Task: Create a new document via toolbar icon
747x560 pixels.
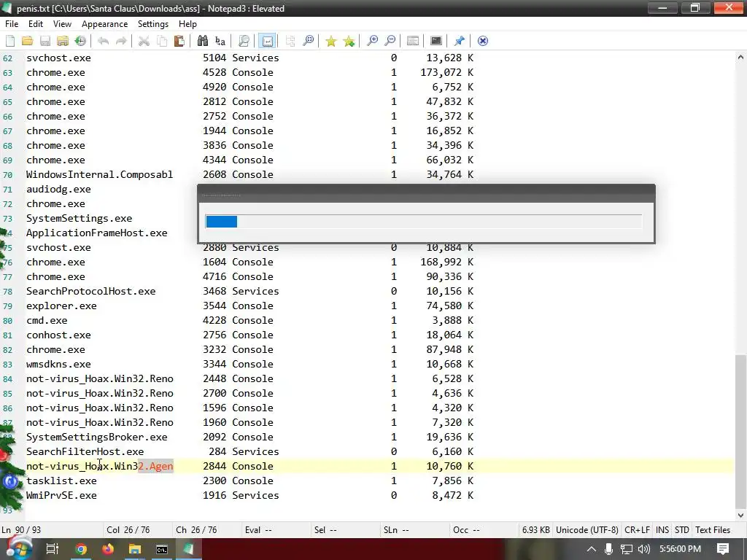Action: (x=10, y=41)
